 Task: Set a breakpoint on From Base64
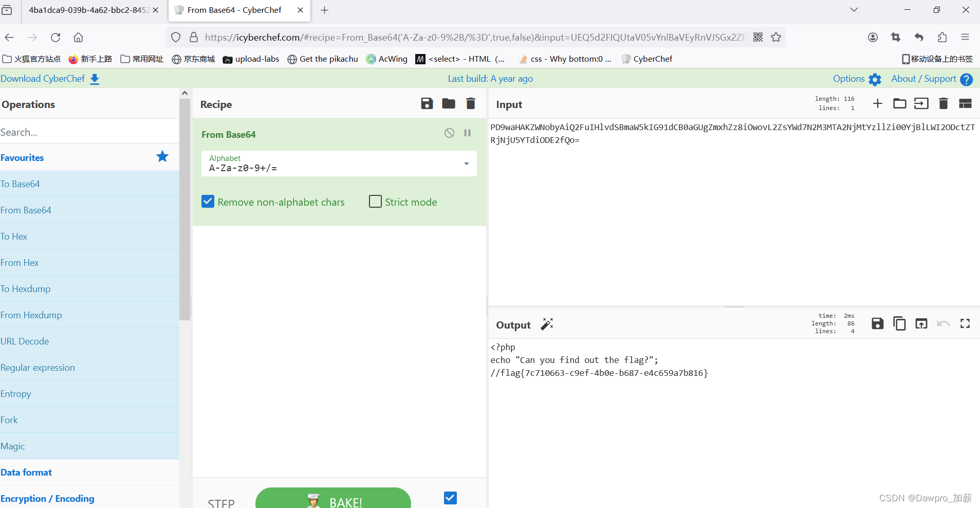[468, 133]
